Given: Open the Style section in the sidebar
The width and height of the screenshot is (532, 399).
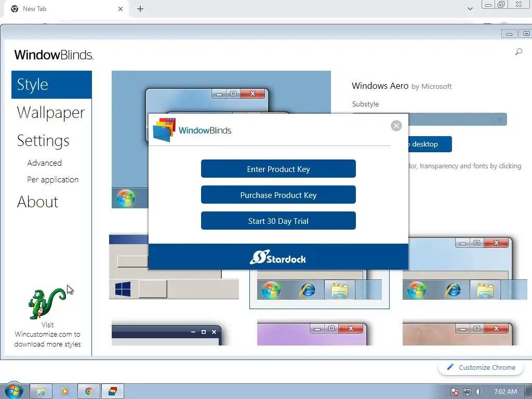Looking at the screenshot, I should coord(51,85).
